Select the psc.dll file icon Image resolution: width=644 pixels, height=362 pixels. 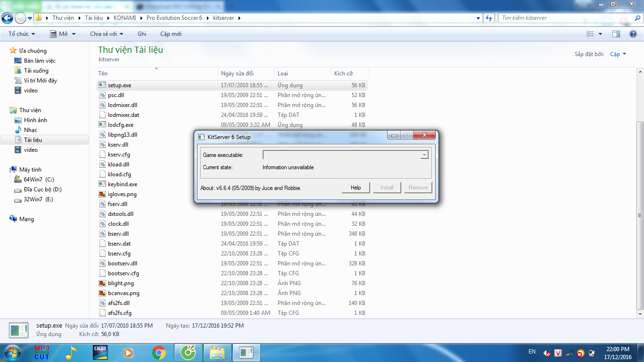102,95
